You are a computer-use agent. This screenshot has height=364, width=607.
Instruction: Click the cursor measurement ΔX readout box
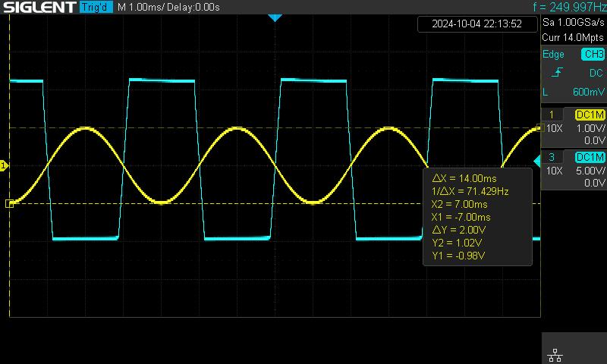coord(477,217)
